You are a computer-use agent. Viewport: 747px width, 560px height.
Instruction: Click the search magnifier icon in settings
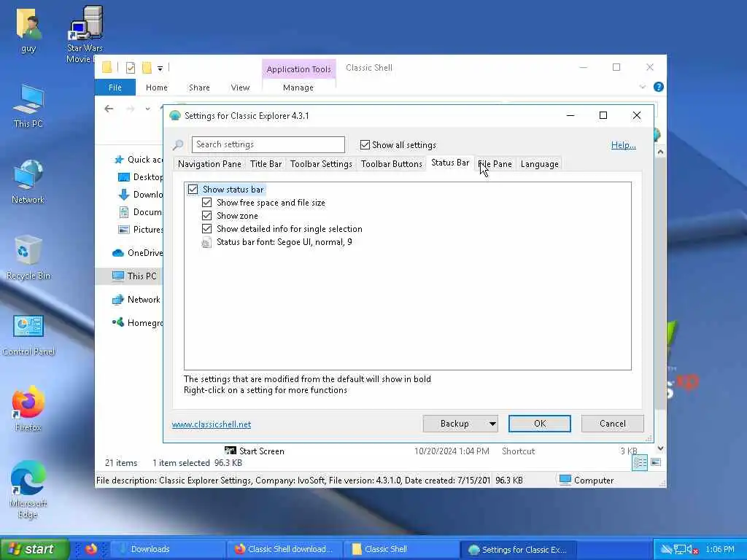tap(178, 145)
